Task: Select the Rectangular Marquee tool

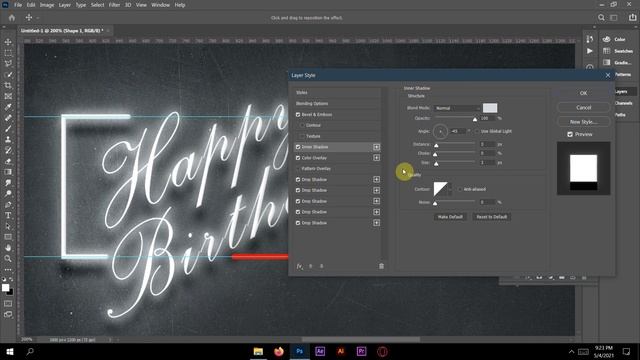Action: pyautogui.click(x=8, y=53)
